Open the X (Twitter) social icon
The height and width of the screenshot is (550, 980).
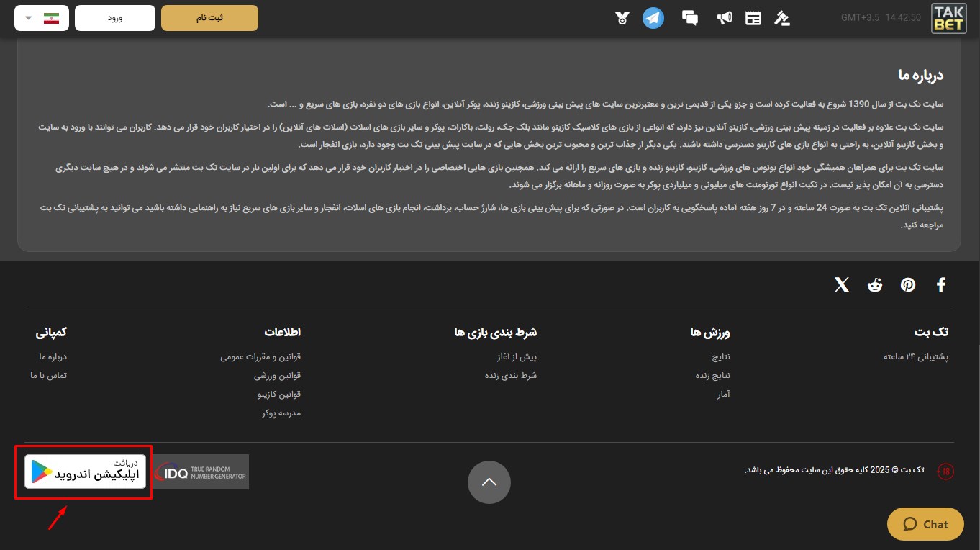tap(841, 284)
